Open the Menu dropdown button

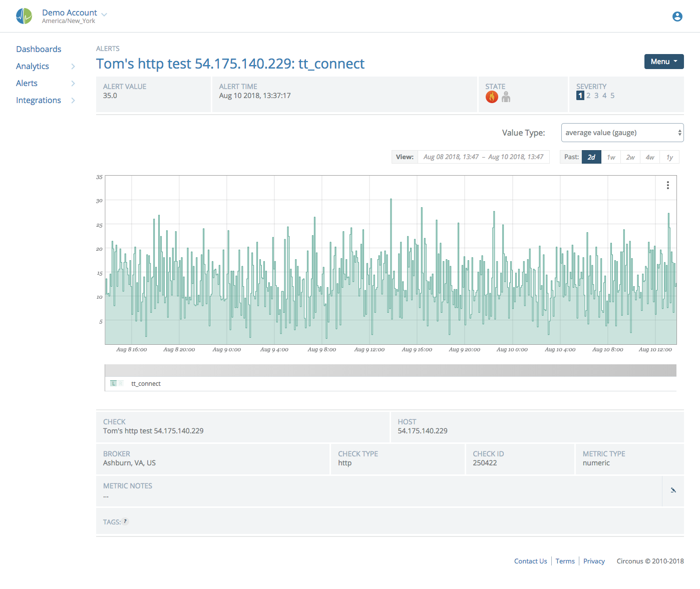[x=663, y=62]
